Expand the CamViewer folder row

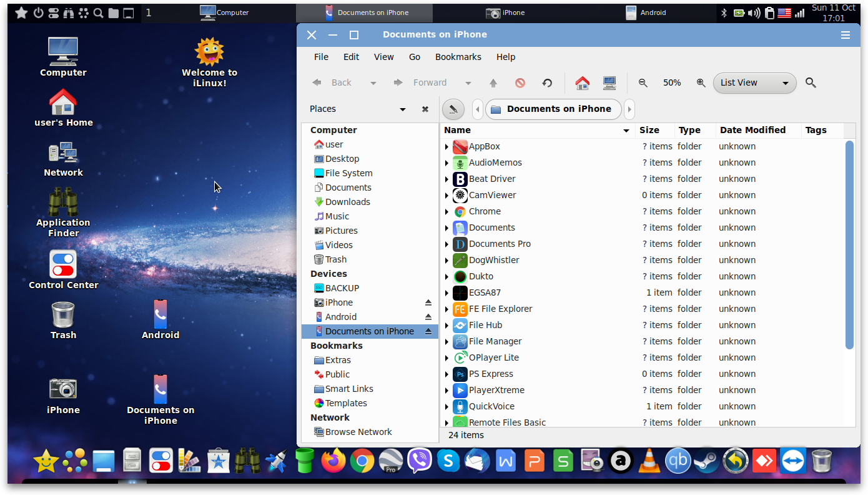point(446,196)
